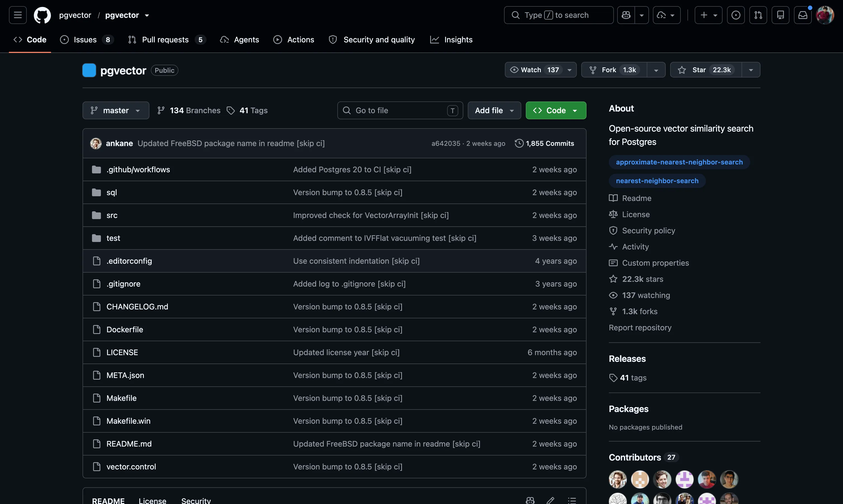This screenshot has height=504, width=843.
Task: Open README outline list icon
Action: tap(572, 500)
